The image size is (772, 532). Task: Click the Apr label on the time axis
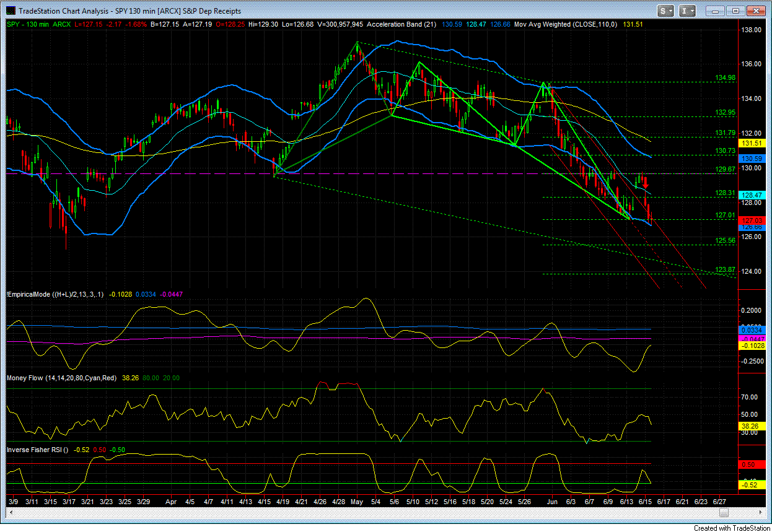click(x=172, y=500)
